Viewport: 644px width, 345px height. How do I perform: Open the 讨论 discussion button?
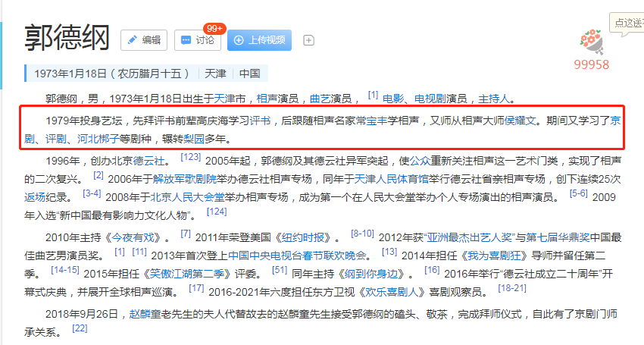click(198, 40)
